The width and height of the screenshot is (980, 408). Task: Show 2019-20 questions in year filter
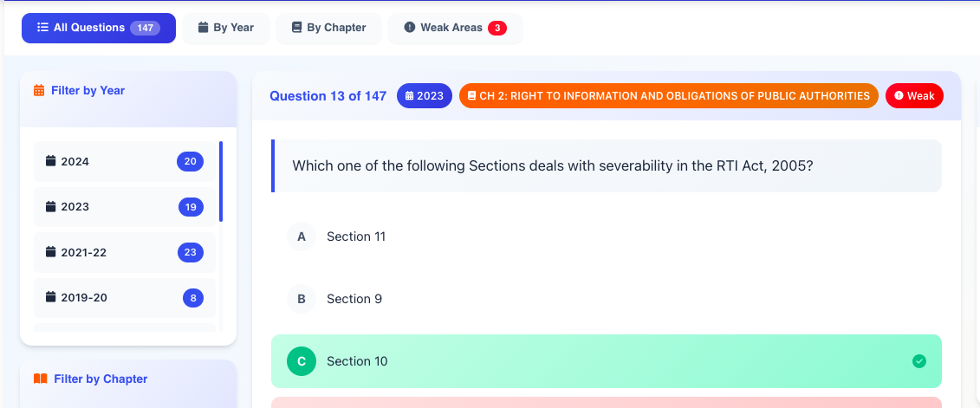coord(125,297)
